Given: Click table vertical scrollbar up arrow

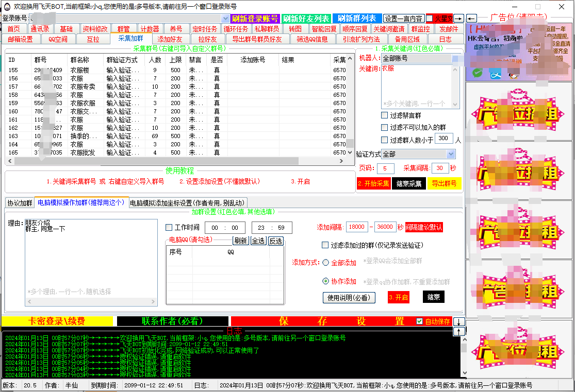Looking at the screenshot, I should 350,59.
